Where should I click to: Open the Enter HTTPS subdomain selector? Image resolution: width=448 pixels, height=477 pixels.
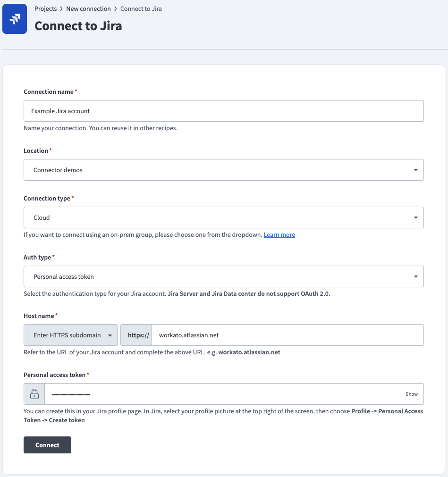[x=70, y=335]
